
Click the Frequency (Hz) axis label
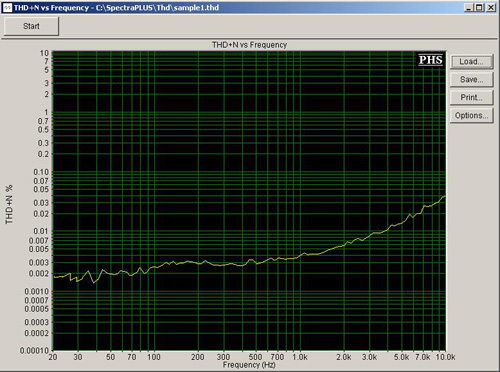tap(249, 365)
